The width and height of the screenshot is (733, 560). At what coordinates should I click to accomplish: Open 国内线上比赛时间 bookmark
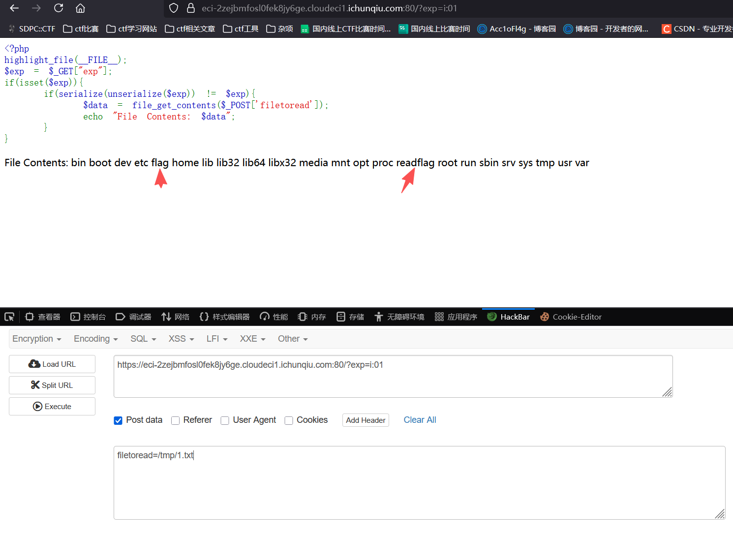(434, 29)
